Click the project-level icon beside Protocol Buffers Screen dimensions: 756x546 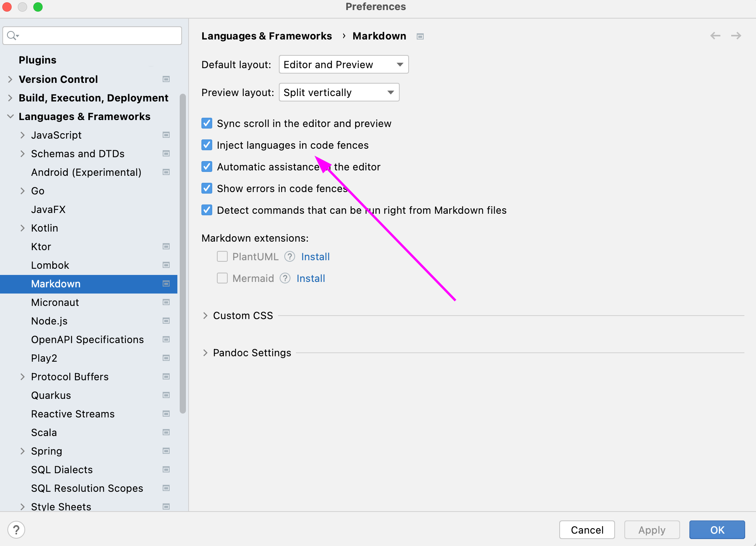click(x=166, y=376)
